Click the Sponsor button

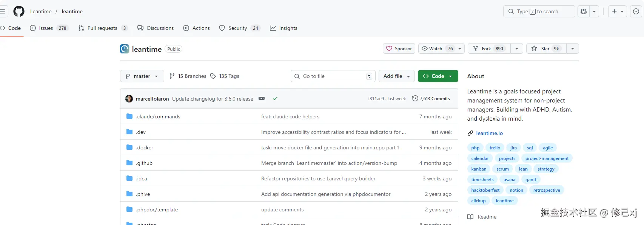(399, 48)
